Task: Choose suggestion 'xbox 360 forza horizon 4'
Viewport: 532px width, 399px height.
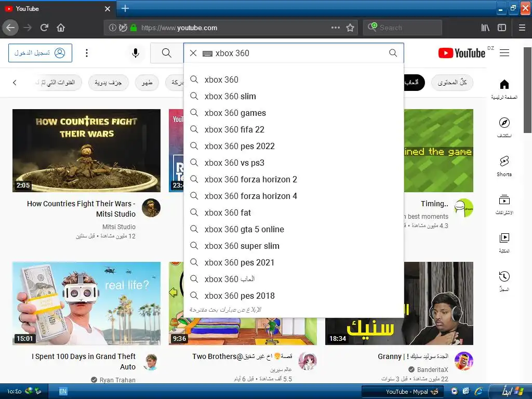Action: tap(294, 196)
